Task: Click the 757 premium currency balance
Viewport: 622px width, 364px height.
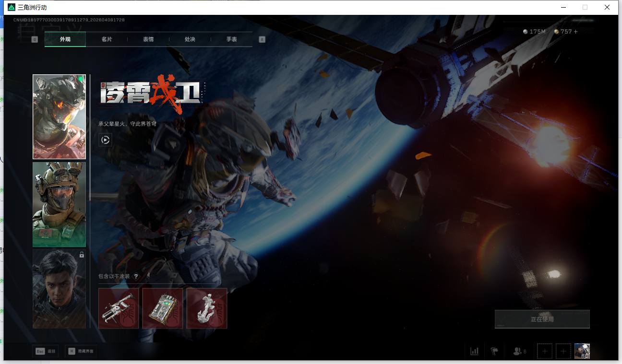Action: (563, 32)
